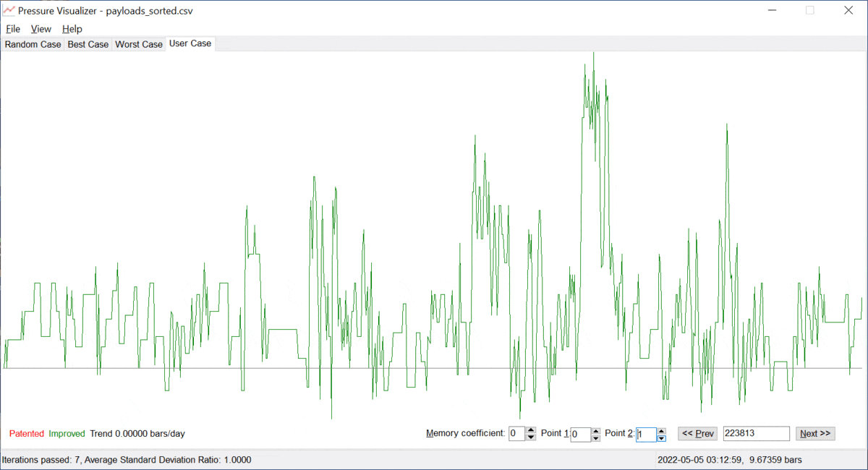Screen dimensions: 868x470
Task: Click the Memory coefficient input field
Action: [516, 434]
